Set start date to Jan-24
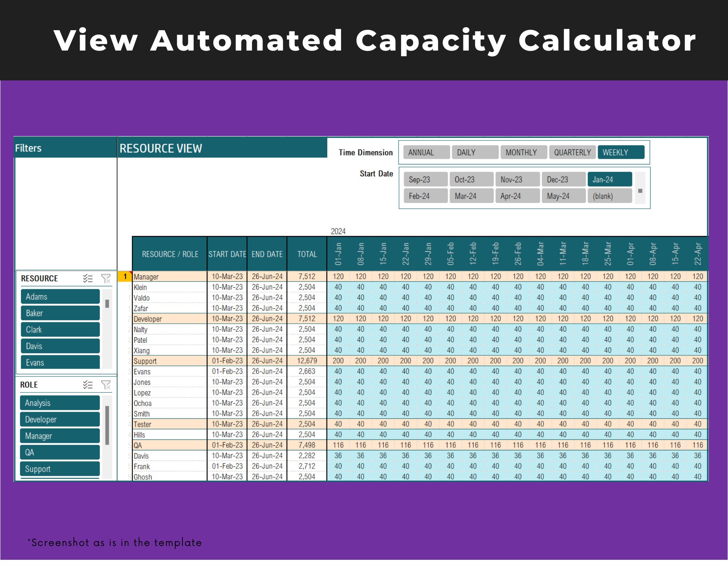This screenshot has width=728, height=582. point(610,180)
